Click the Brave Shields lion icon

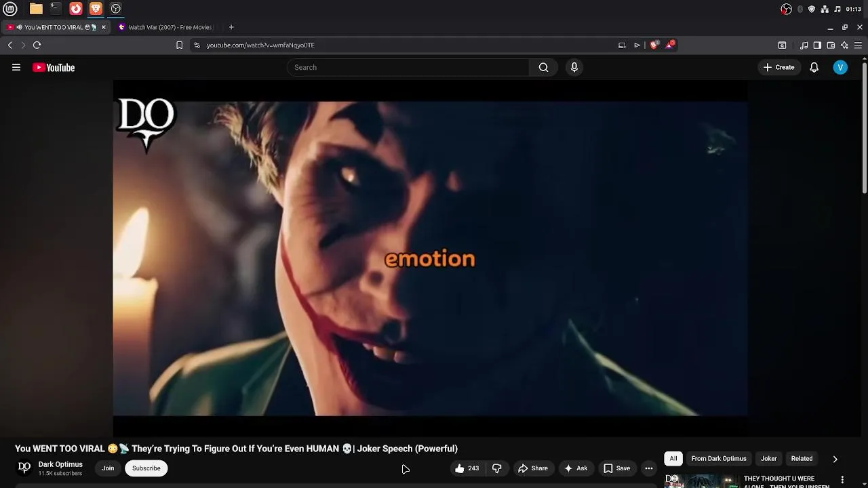click(x=654, y=45)
